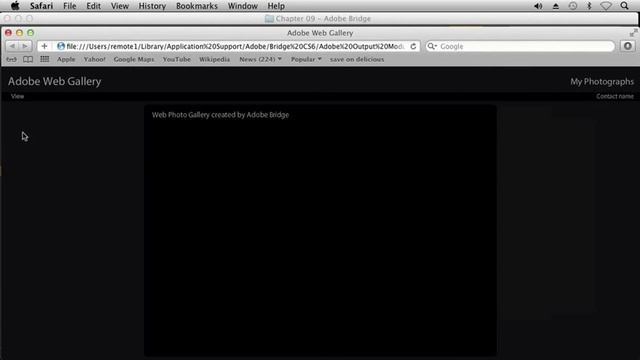Expand the News (224) bookmarks folder
Viewport: 640px width, 360px height.
[x=260, y=59]
